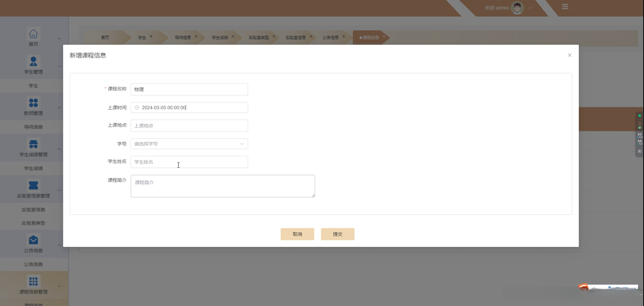Image resolution: width=644 pixels, height=306 pixels.
Task: Click the home icon in sidebar
Action: click(33, 33)
